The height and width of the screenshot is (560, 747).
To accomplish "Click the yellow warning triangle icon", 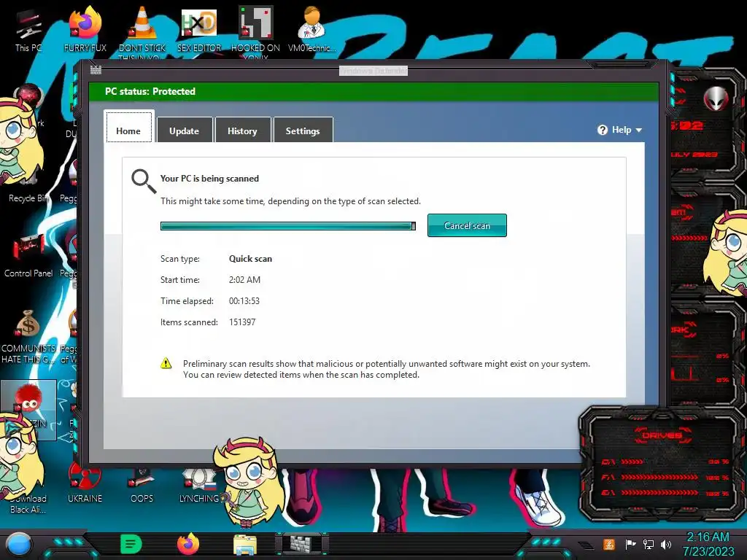I will 166,363.
